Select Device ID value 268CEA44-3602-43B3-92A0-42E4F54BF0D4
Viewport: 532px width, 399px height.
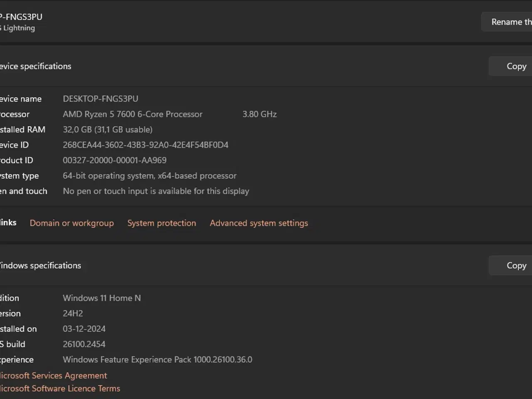point(145,145)
